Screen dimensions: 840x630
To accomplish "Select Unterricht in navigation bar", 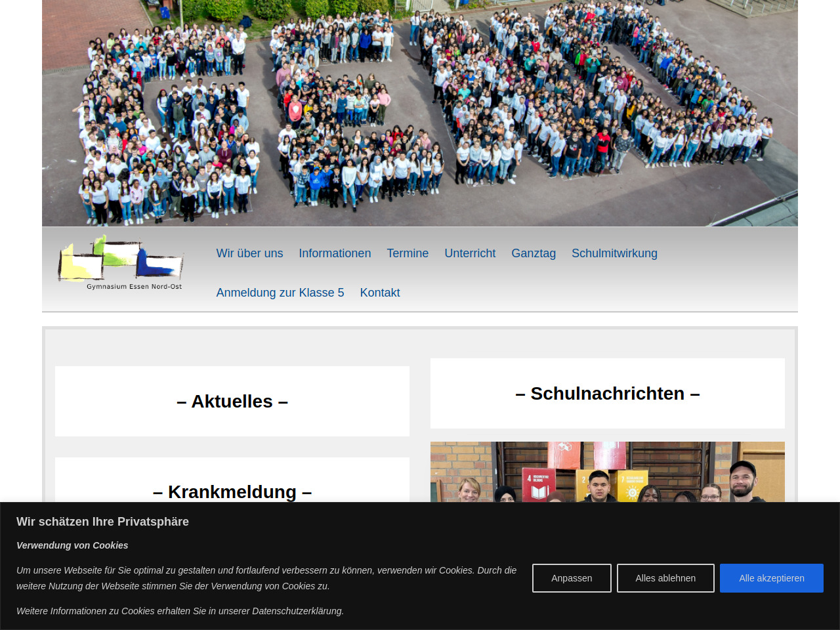I will tap(470, 253).
